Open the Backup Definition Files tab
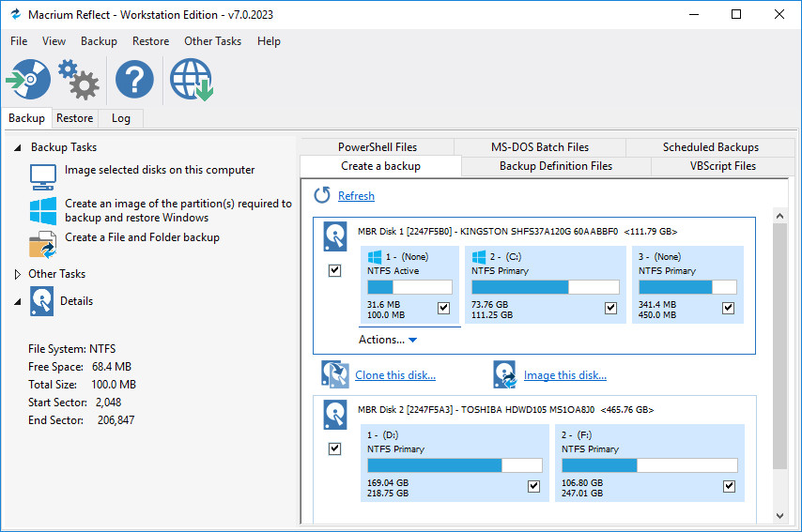 (x=556, y=166)
